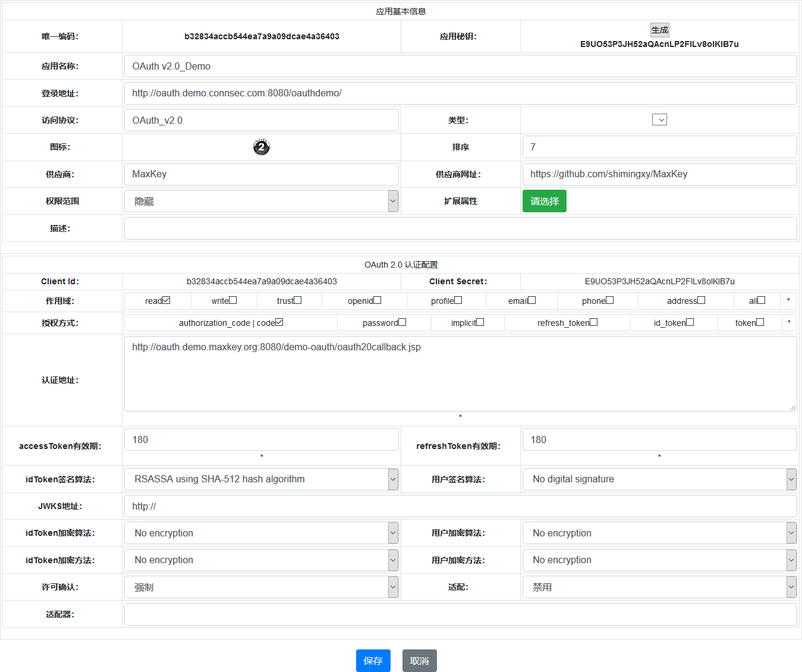802x672 pixels.
Task: Open the 类型 type dropdown
Action: click(x=659, y=120)
